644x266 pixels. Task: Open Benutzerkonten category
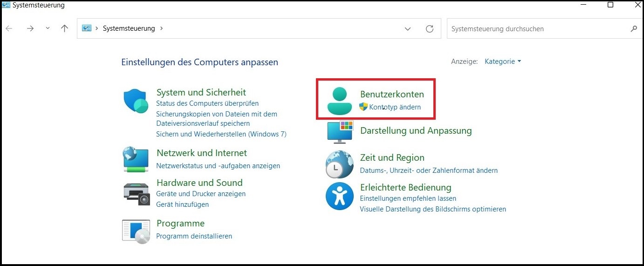(x=392, y=94)
